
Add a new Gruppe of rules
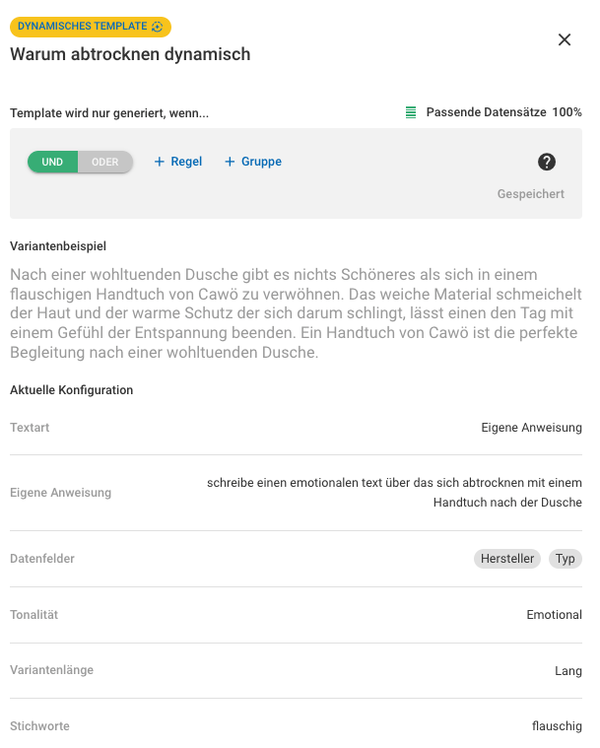261,162
